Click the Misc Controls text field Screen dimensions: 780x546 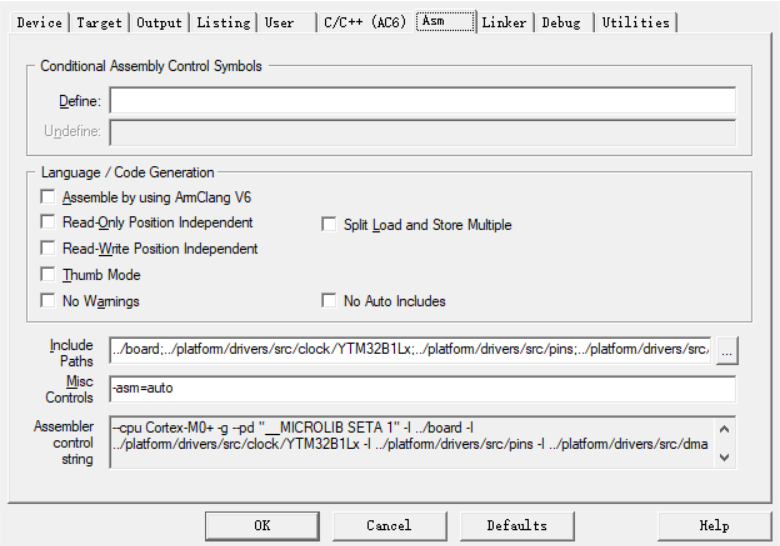[422, 388]
